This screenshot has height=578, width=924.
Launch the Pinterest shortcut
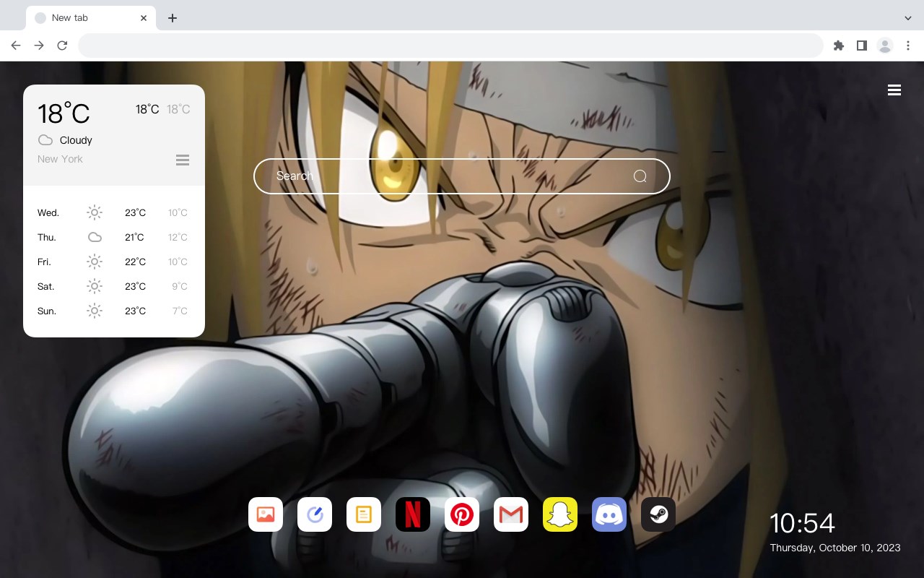462,514
